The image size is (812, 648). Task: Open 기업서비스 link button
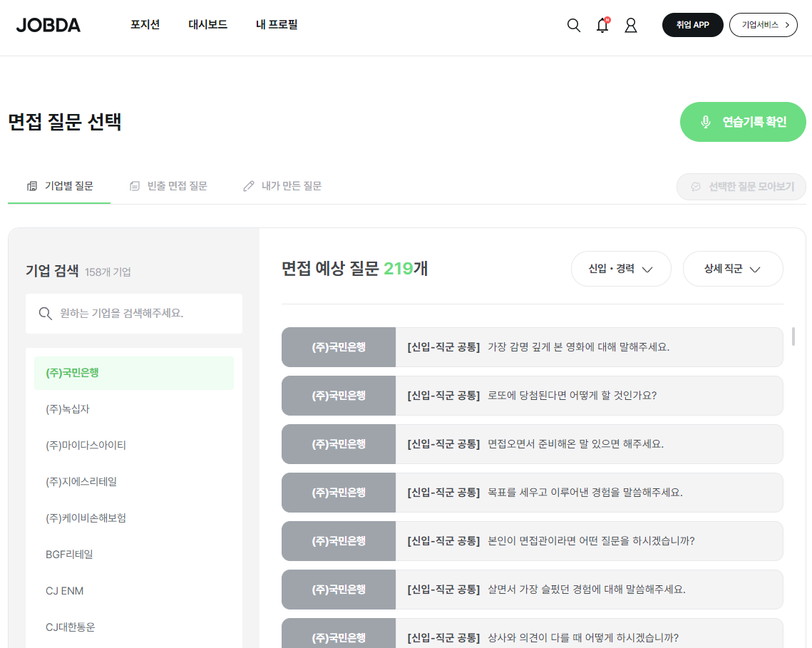[x=764, y=25]
